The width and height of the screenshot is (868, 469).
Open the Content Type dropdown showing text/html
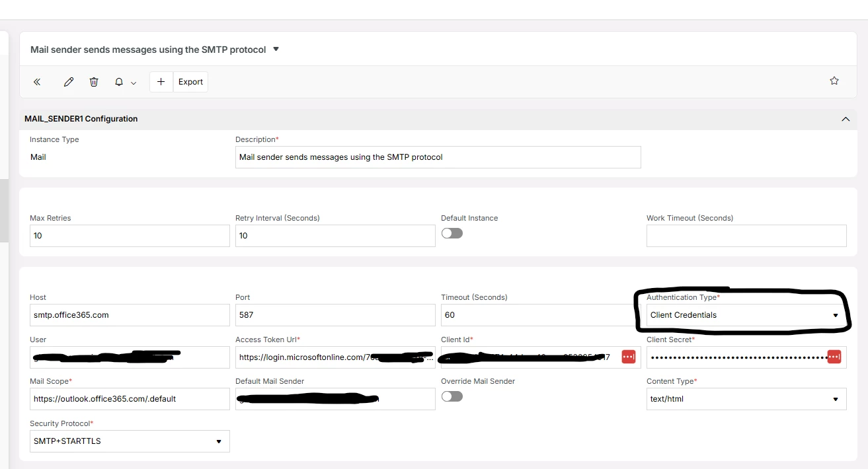[746, 399]
